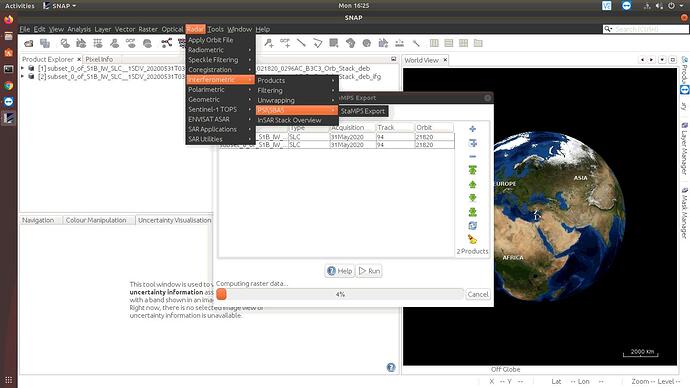Click the graph builder toolbar icon

[166, 43]
